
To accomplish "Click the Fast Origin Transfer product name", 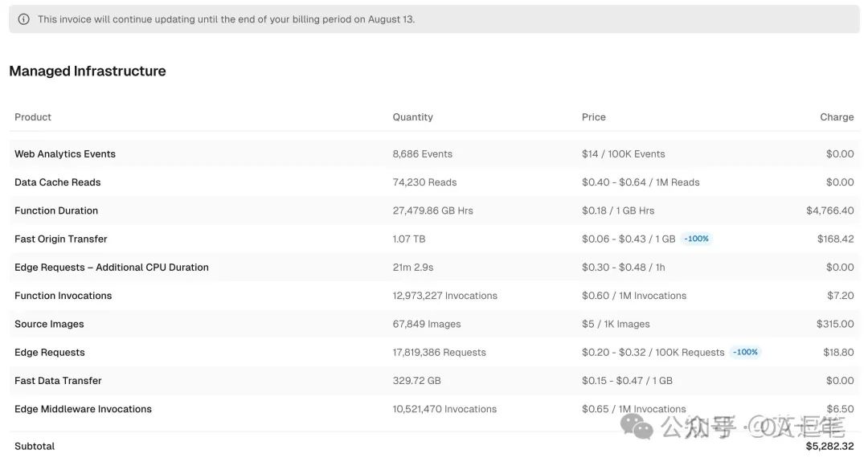I will click(60, 239).
